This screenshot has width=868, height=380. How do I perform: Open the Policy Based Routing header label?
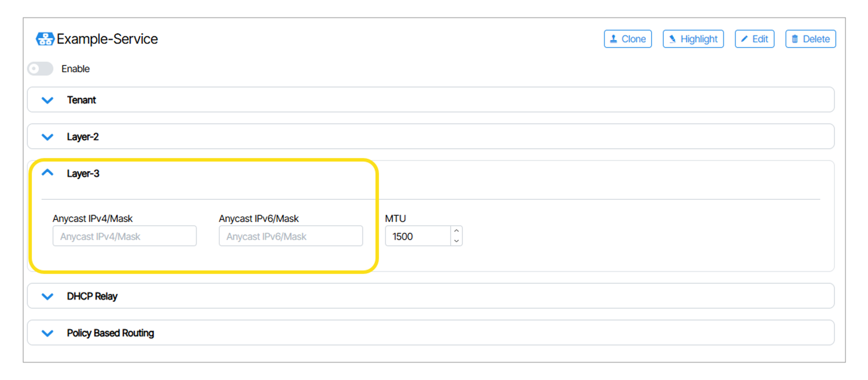pos(110,333)
